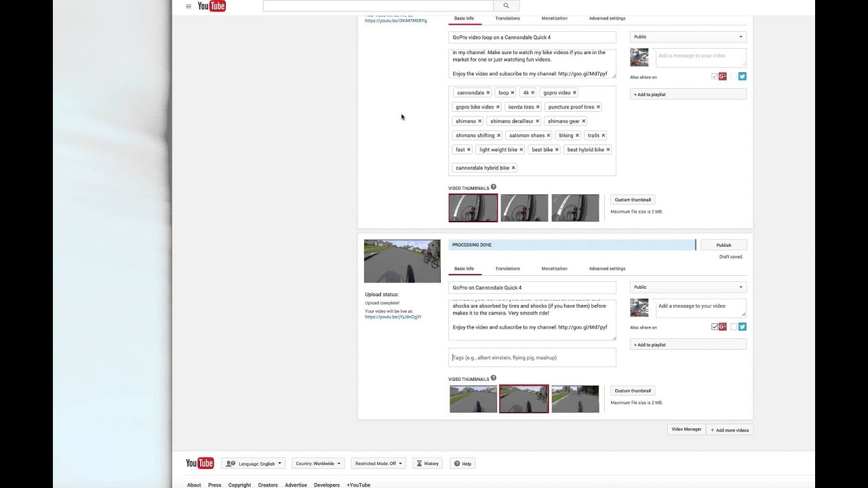Expand Add to playlist for the loop video

688,94
